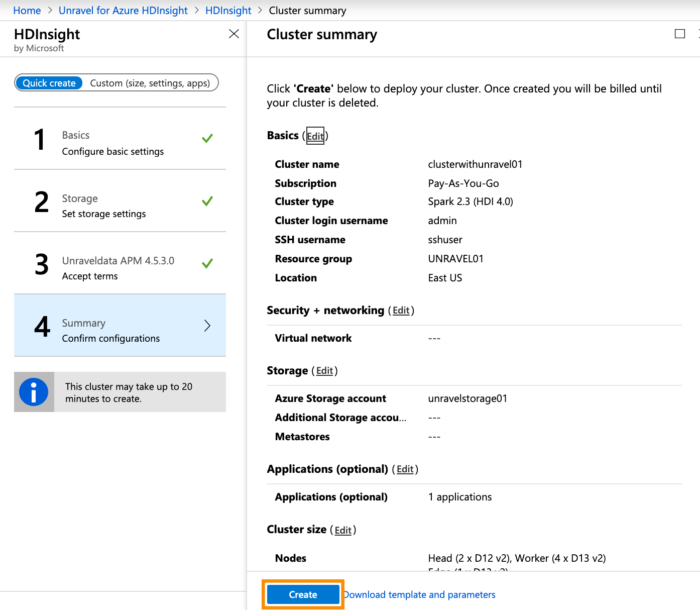Click the Create button
Viewport: 700px width, 610px height.
pos(303,594)
